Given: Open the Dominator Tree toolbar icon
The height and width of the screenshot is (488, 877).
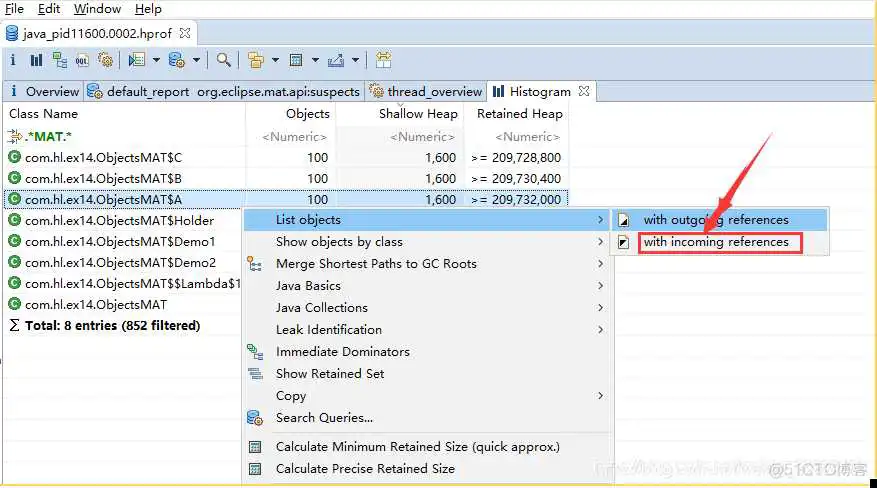Looking at the screenshot, I should tap(59, 60).
